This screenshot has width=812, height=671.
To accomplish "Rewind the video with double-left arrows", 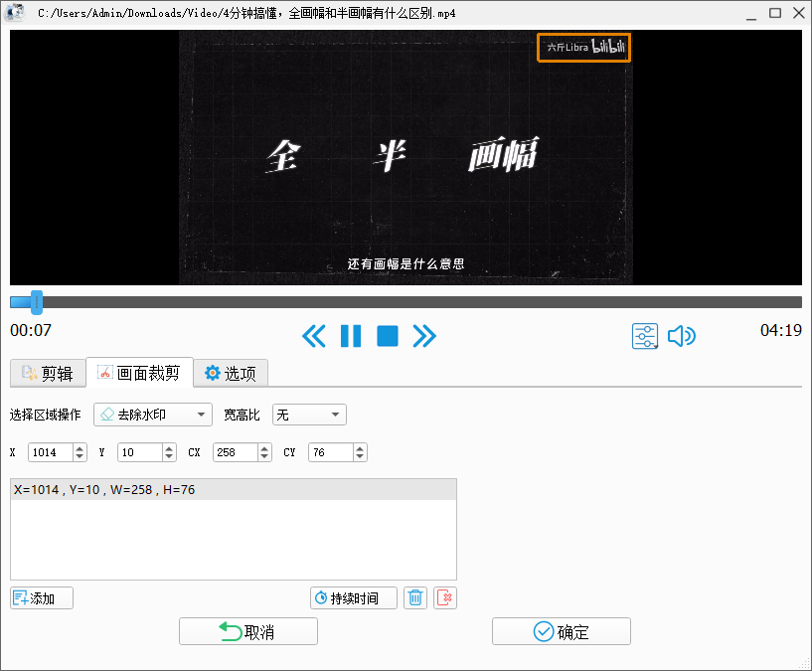I will (313, 336).
